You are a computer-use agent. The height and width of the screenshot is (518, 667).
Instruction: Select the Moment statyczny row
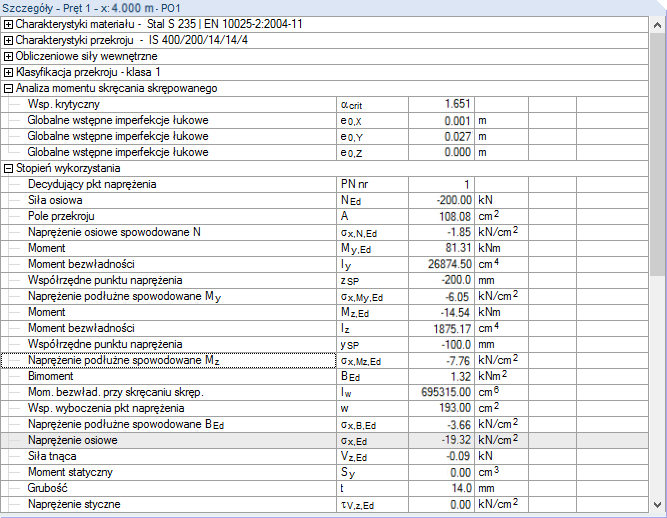325,472
